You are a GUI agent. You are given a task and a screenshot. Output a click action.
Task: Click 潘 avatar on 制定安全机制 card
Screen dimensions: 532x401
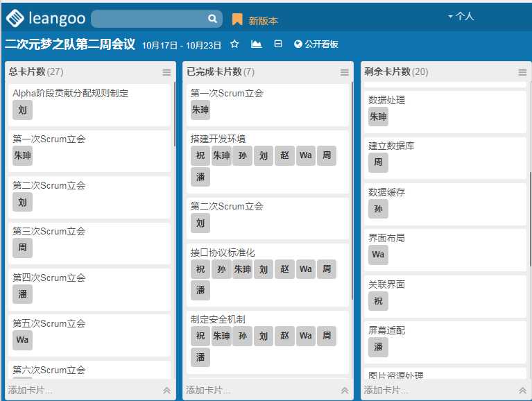200,357
